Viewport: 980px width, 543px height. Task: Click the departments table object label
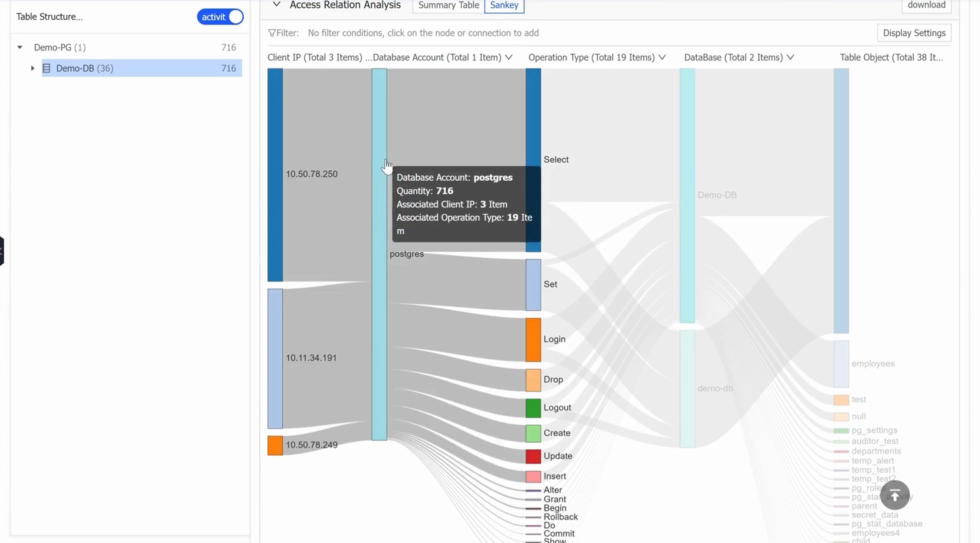click(876, 451)
